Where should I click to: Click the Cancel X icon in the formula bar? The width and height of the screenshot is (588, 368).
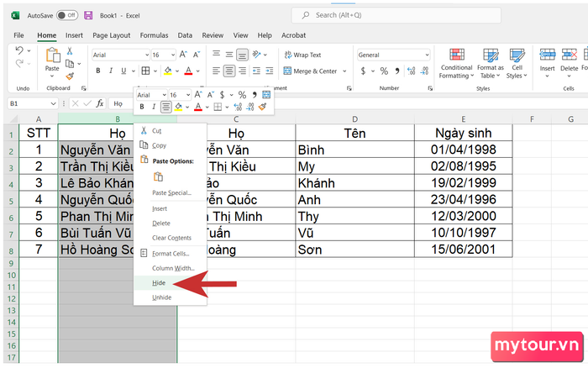click(76, 103)
